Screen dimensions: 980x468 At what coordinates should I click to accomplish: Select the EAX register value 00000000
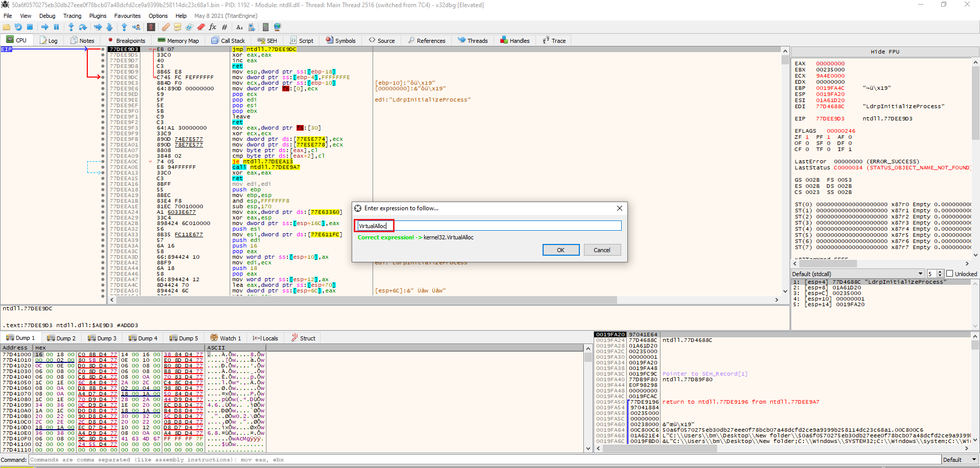coord(830,64)
